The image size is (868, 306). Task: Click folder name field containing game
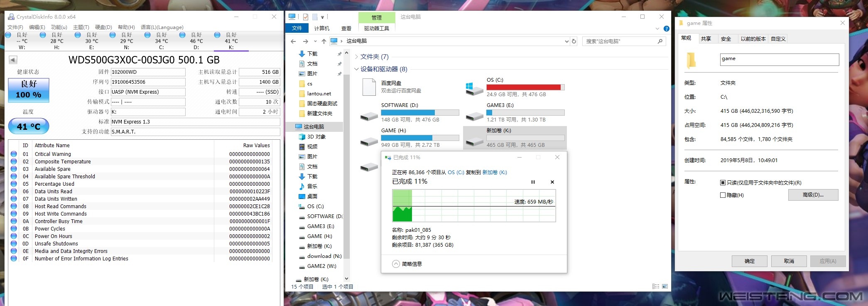click(x=780, y=59)
